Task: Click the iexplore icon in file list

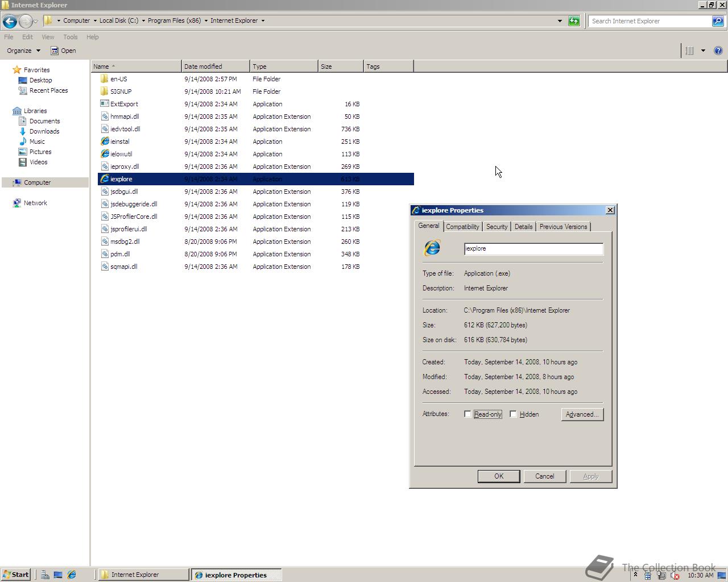Action: pos(105,179)
